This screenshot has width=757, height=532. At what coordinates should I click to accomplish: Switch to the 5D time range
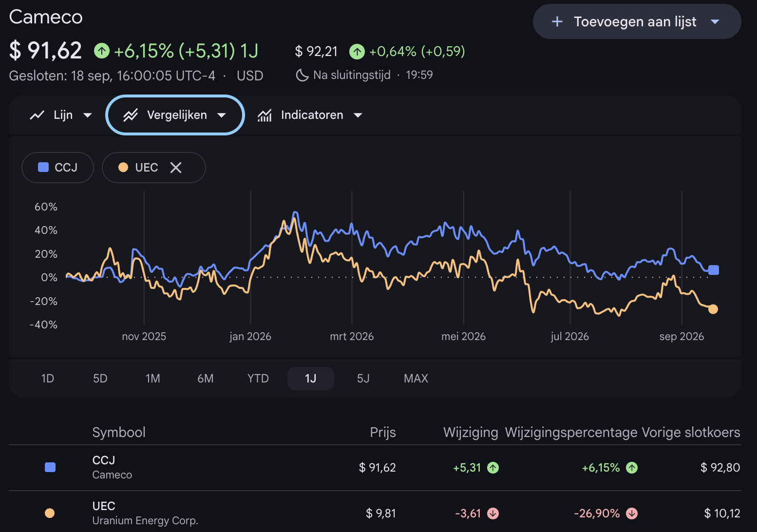click(100, 379)
